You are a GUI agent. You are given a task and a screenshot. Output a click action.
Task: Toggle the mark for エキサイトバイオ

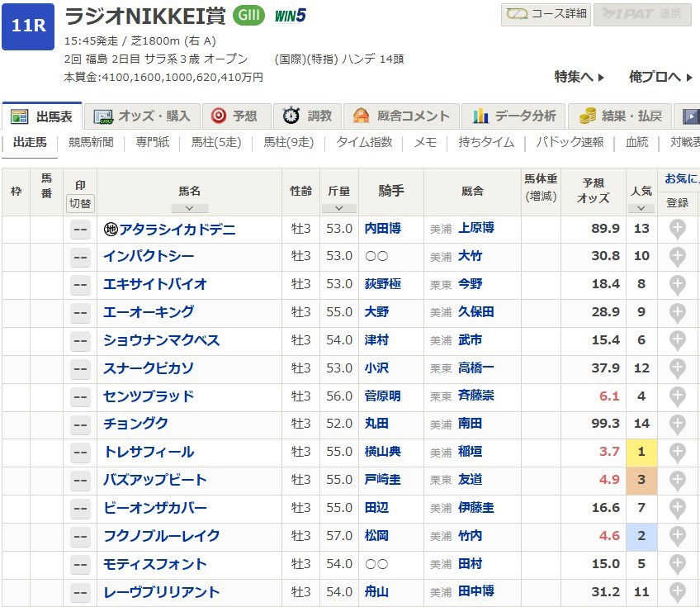pos(80,286)
